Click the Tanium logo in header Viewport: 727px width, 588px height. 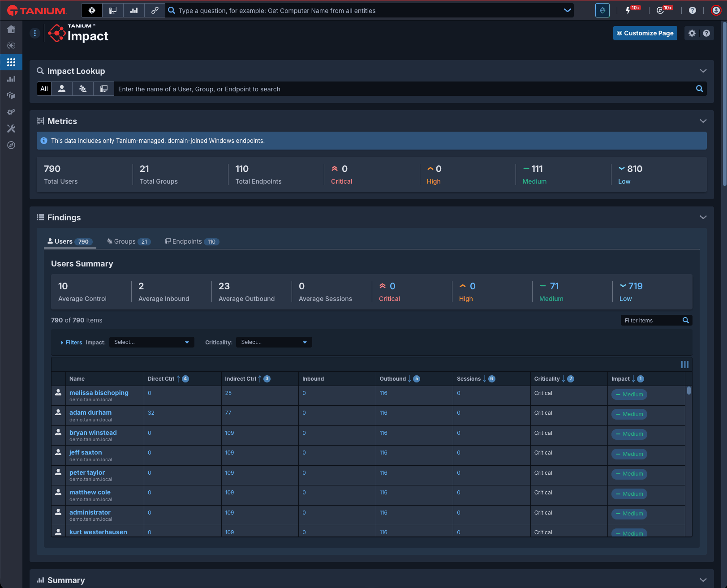37,11
